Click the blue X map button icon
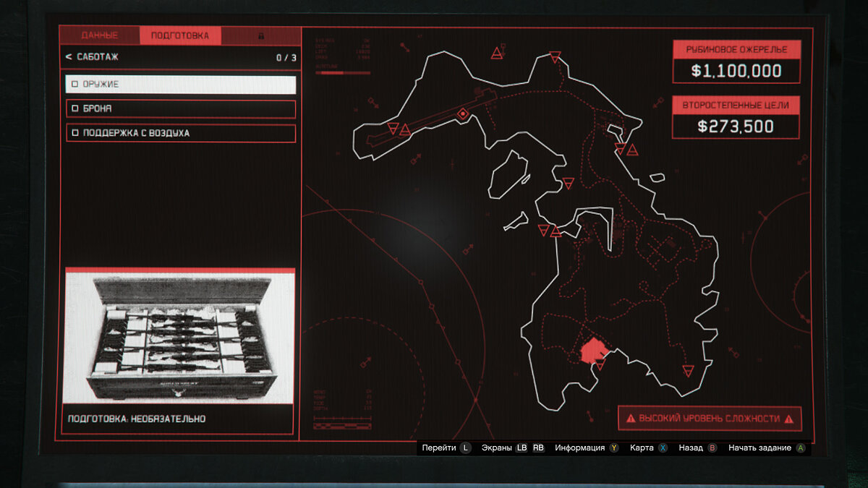 663,448
